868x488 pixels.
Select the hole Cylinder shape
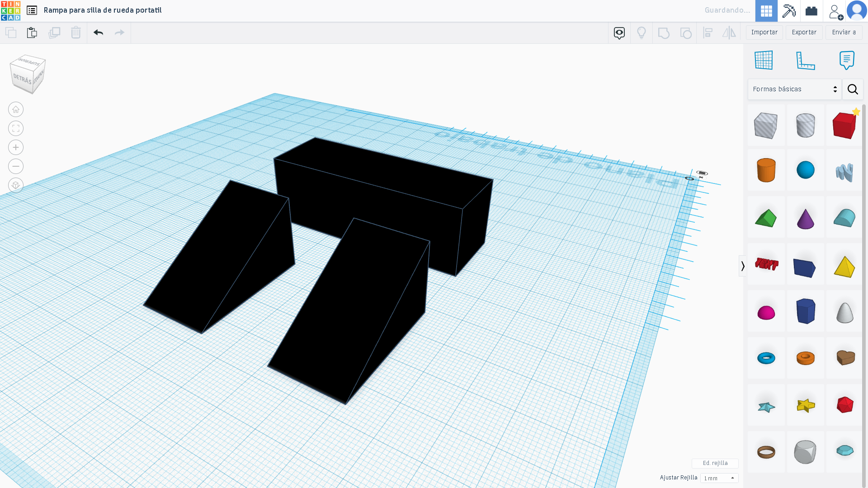click(x=805, y=125)
